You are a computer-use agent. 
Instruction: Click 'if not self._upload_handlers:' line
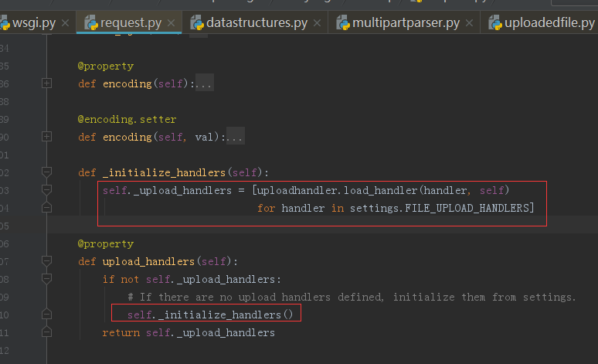(192, 279)
